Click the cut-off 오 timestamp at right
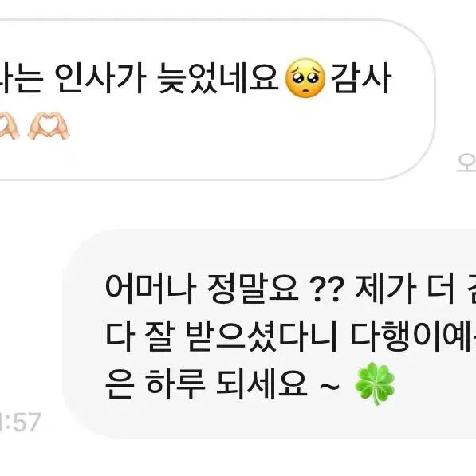This screenshot has height=476, width=476. (467, 163)
